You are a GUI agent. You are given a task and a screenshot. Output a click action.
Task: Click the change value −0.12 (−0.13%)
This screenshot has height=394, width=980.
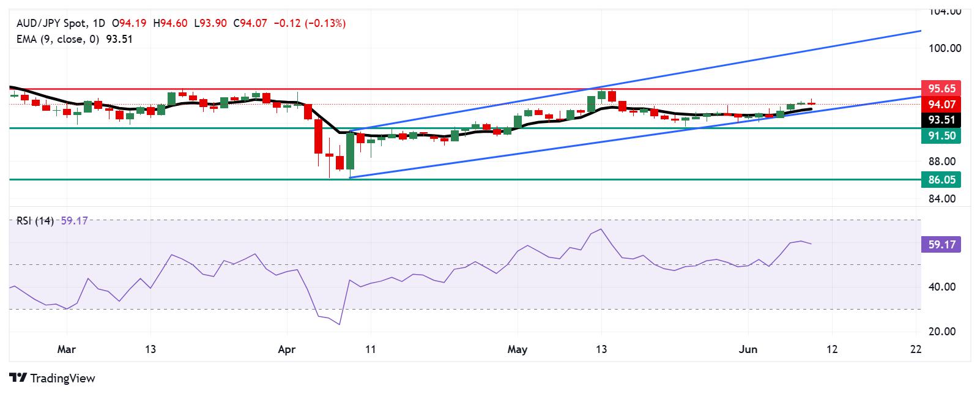tap(310, 23)
